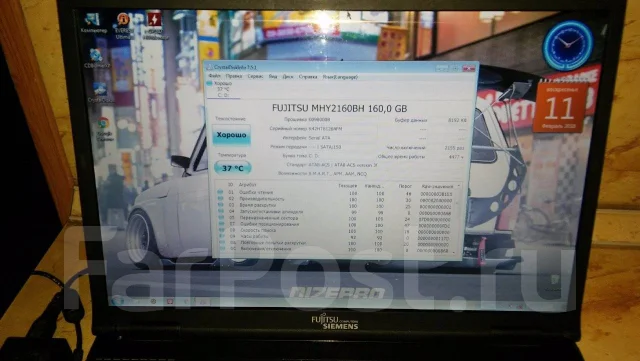640x361 pixels.
Task: Open the Файл menu
Action: click(214, 76)
